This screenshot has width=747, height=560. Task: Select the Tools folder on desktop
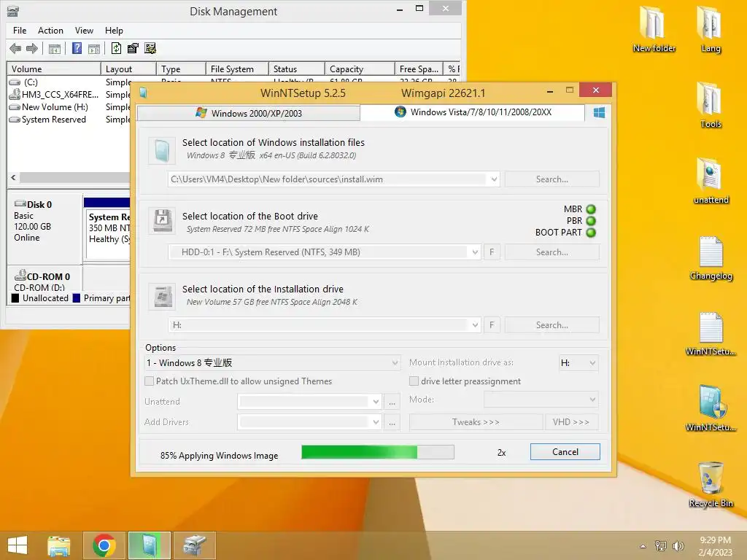(x=711, y=105)
